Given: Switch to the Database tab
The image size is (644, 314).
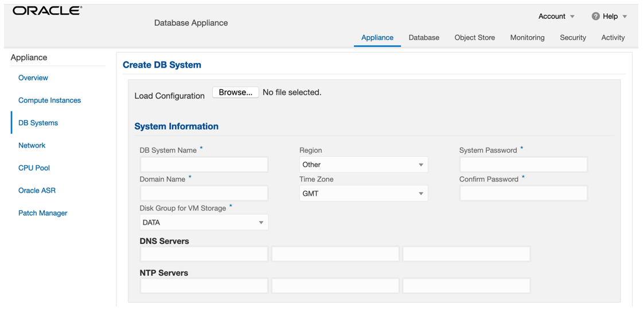Looking at the screenshot, I should [424, 38].
